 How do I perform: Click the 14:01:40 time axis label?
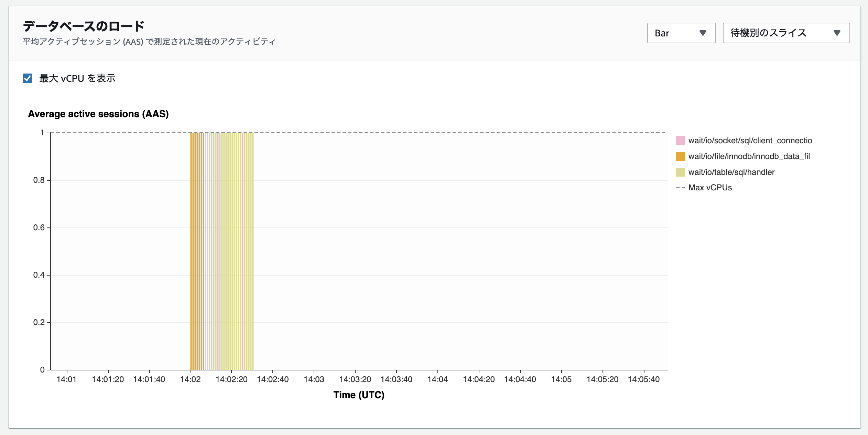149,379
